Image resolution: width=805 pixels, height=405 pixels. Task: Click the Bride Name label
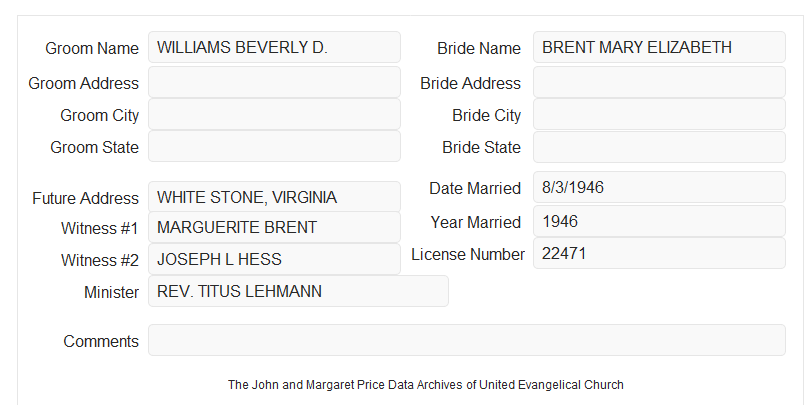[x=479, y=48]
